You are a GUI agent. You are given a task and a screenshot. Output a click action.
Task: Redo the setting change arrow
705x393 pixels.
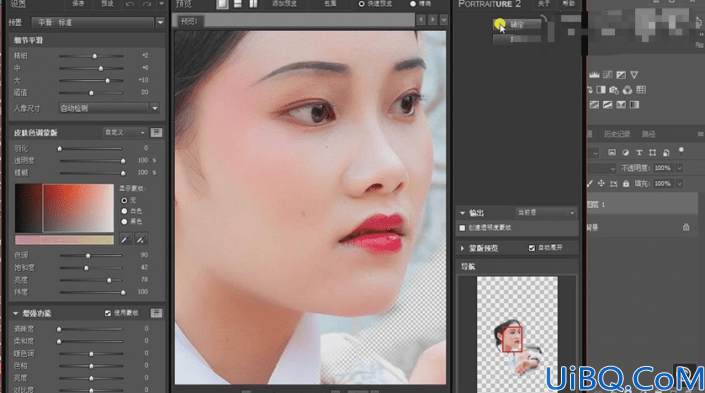(147, 4)
